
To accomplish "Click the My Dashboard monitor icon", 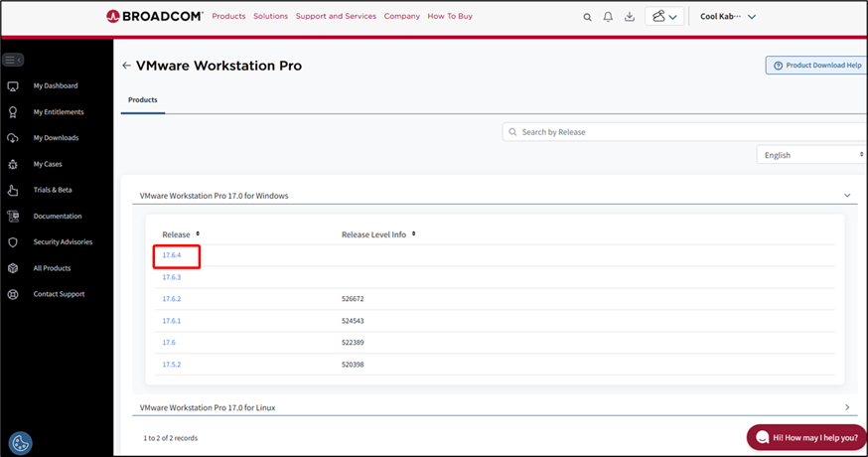I will coord(13,85).
